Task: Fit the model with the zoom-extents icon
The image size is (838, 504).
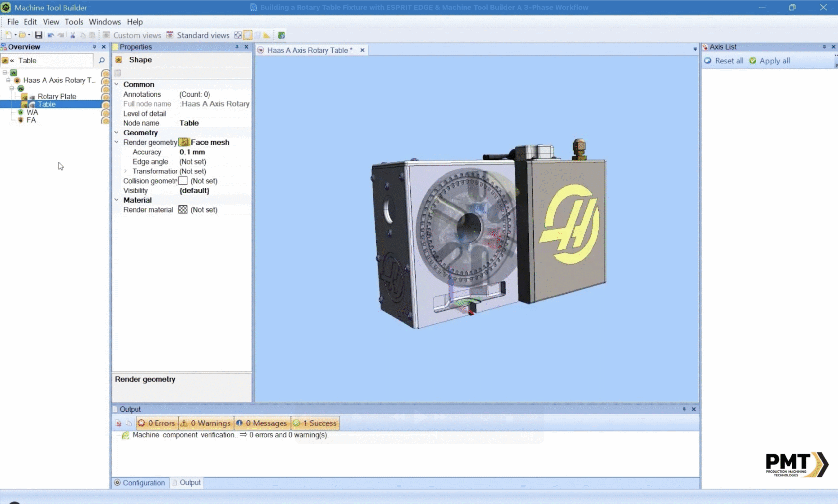Action: (x=238, y=35)
